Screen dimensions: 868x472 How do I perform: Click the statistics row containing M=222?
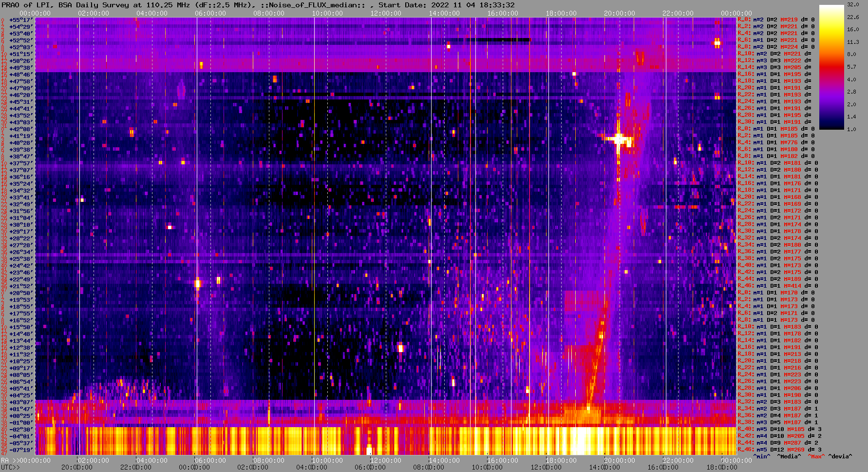pyautogui.click(x=774, y=61)
